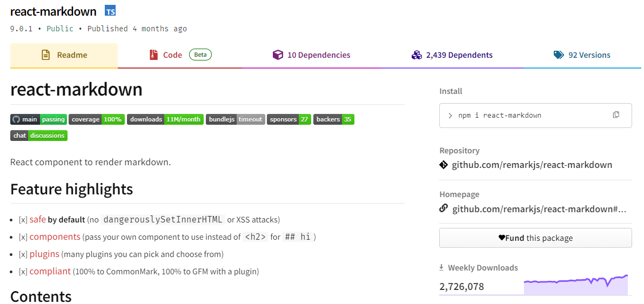Copy the npm install command
The width and height of the screenshot is (644, 304).
point(616,115)
